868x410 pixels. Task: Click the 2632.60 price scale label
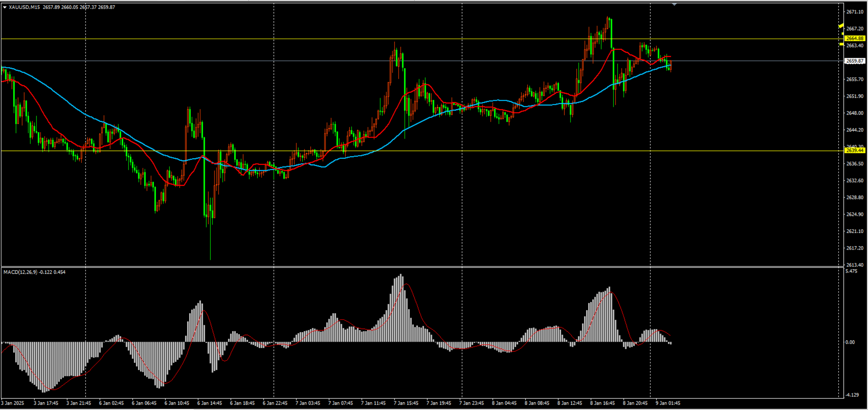coord(854,180)
